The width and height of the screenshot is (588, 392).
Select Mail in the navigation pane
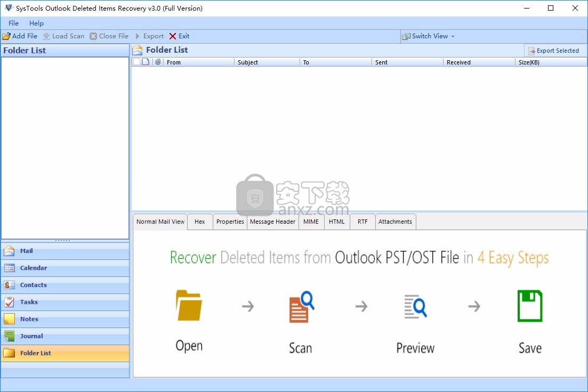click(x=65, y=251)
